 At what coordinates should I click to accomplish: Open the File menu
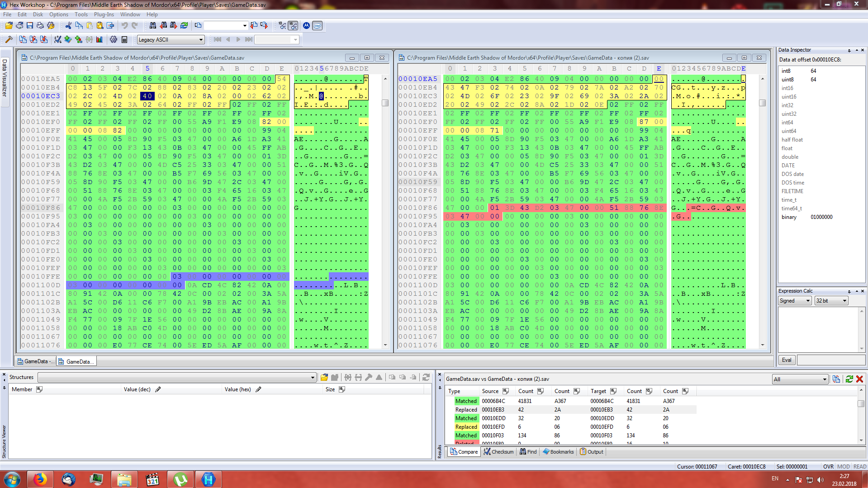[7, 14]
